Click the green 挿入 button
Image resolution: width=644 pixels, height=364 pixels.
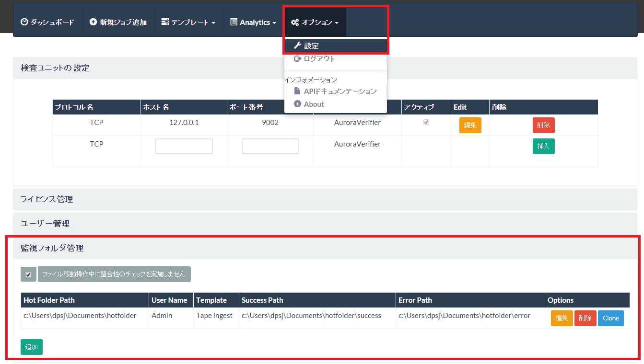click(x=544, y=146)
